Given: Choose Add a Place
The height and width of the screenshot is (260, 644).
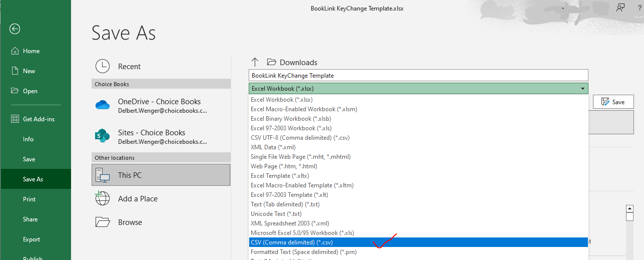Looking at the screenshot, I should pyautogui.click(x=161, y=199).
